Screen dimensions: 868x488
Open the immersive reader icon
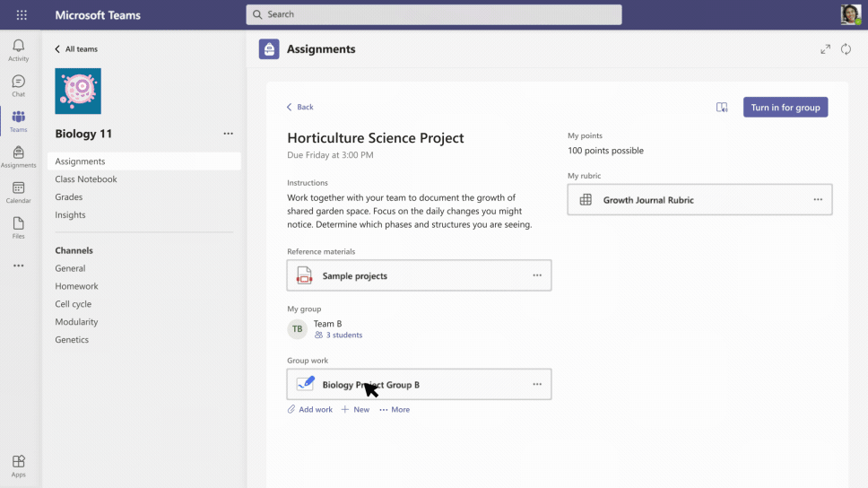click(x=722, y=108)
